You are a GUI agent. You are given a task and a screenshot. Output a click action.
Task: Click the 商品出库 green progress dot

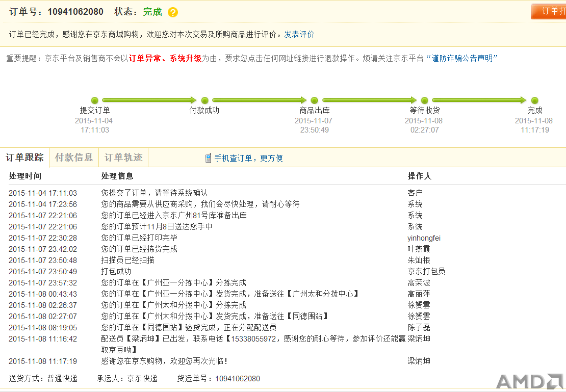[315, 100]
